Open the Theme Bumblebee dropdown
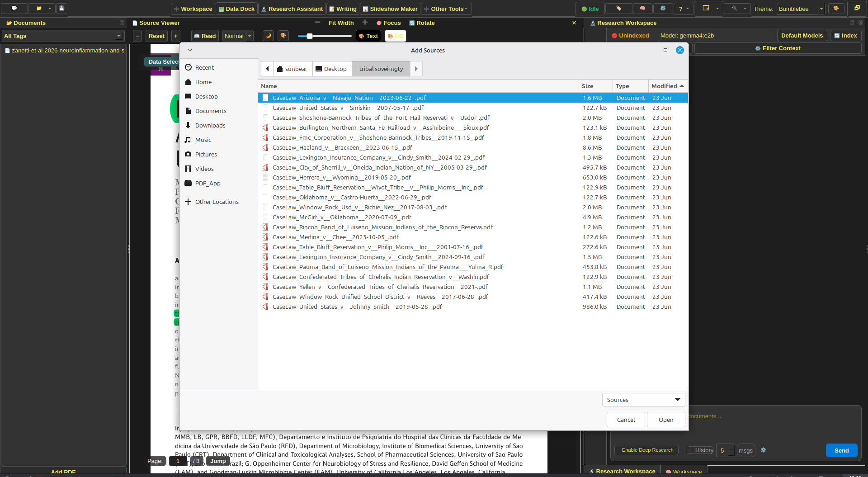Viewport: 868px width, 477px height. point(801,9)
